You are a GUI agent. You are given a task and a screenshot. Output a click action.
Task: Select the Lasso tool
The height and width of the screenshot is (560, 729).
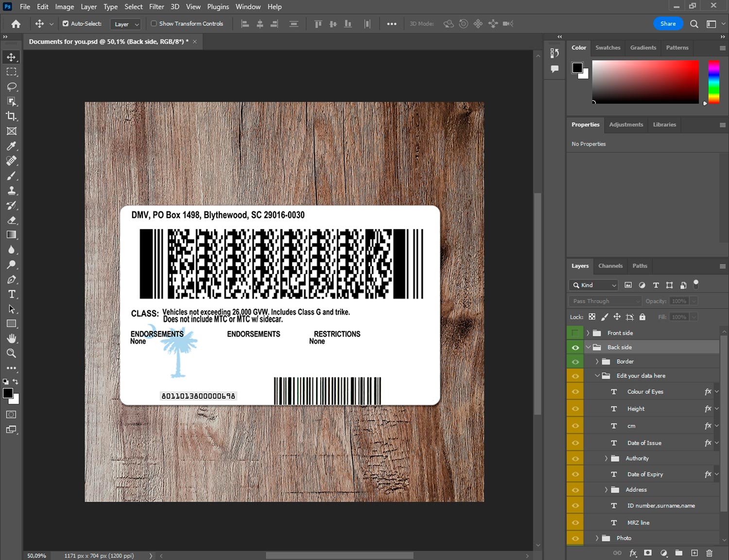coord(12,87)
